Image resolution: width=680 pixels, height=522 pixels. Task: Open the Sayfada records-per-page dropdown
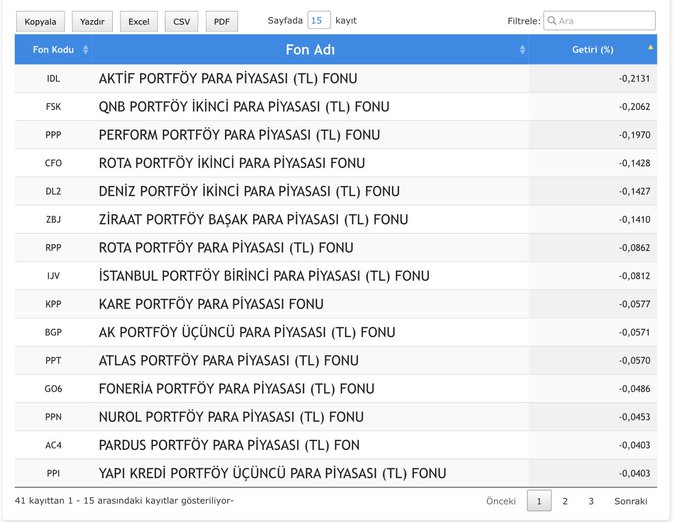click(x=319, y=20)
